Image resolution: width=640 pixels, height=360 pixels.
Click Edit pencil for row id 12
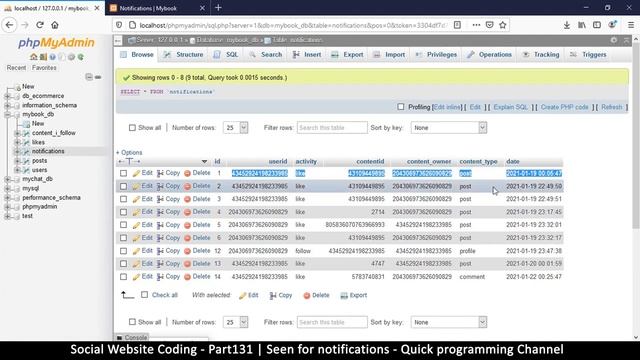click(136, 251)
